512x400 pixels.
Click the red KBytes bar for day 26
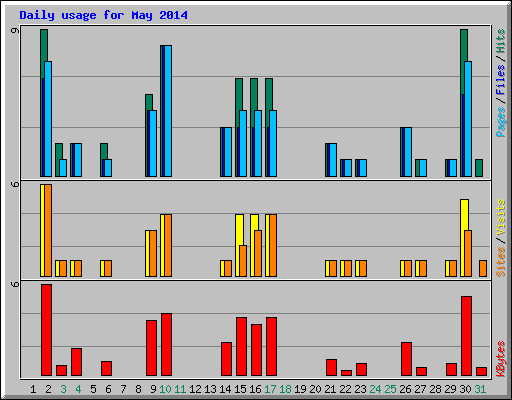point(406,359)
